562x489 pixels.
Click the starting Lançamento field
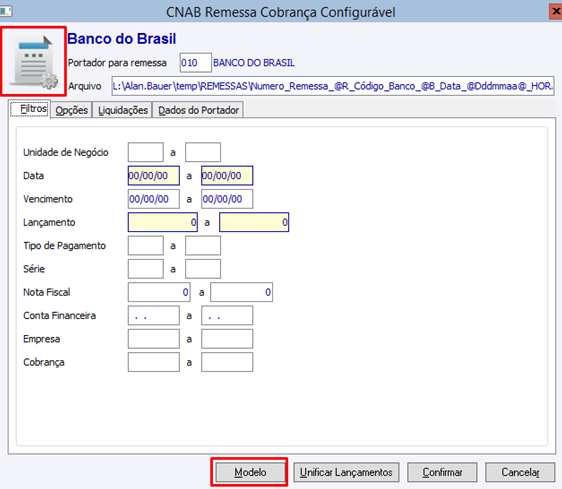[163, 222]
